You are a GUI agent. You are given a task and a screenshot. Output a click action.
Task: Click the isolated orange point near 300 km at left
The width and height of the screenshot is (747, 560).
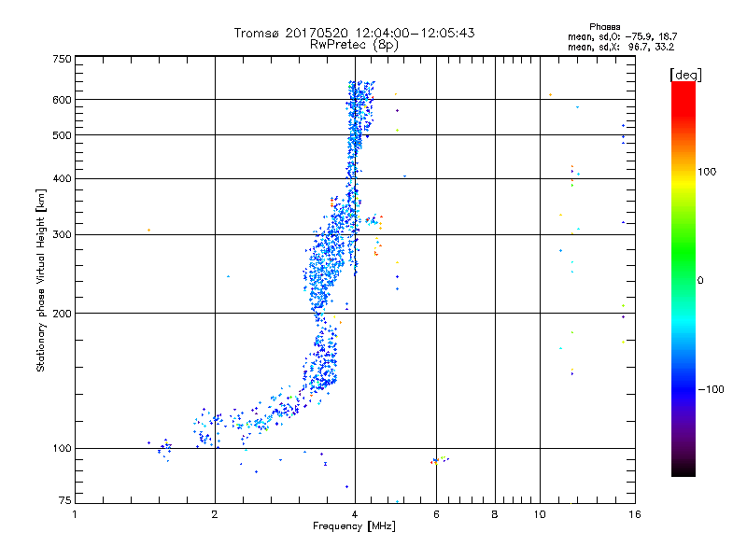pos(149,230)
